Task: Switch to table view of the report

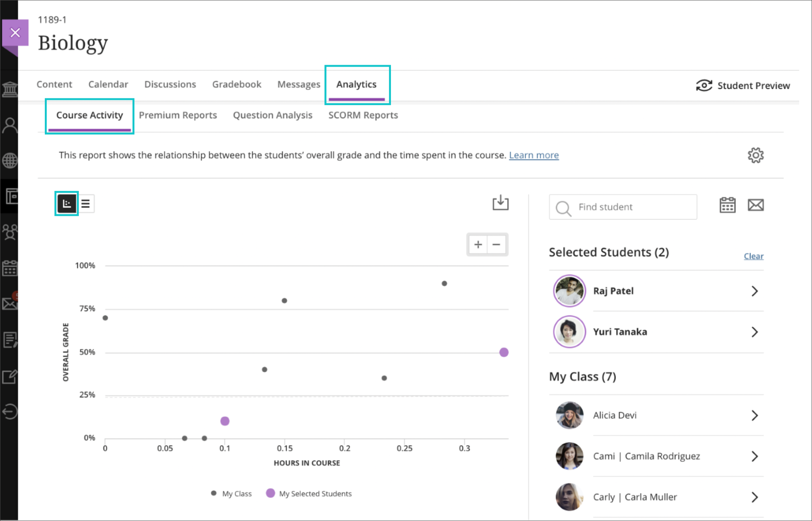Action: [x=86, y=203]
